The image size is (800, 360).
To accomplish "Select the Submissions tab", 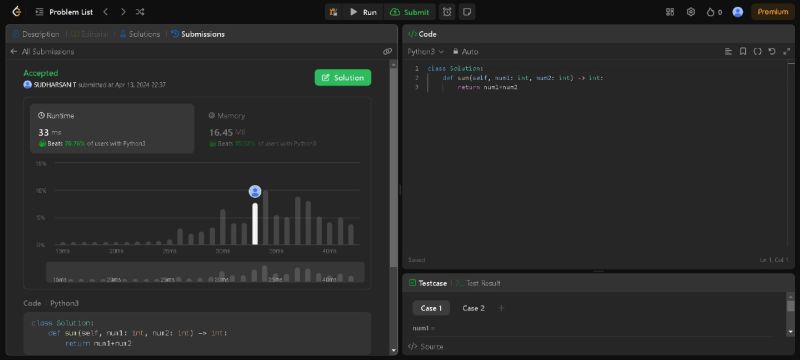I will pyautogui.click(x=198, y=34).
